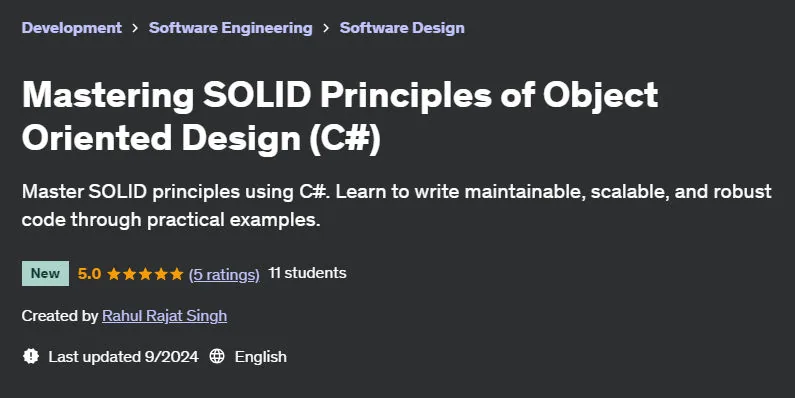Click the 5.0 rating score
Viewport: 795px width, 398px height.
pos(89,274)
